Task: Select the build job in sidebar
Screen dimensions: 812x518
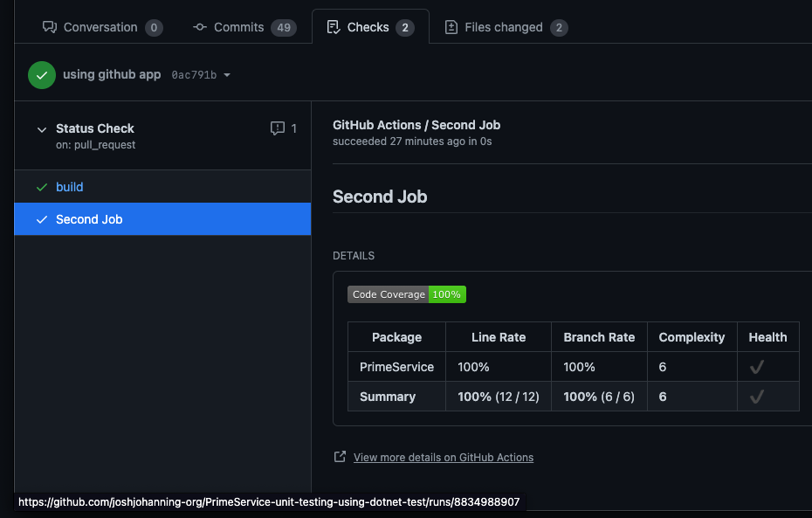Action: (x=70, y=187)
